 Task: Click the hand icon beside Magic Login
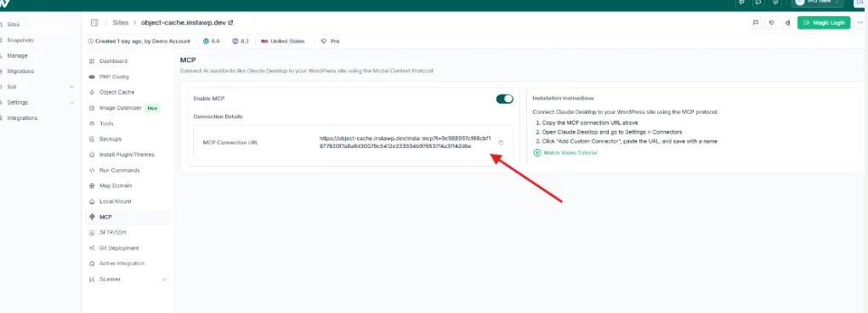pos(787,23)
